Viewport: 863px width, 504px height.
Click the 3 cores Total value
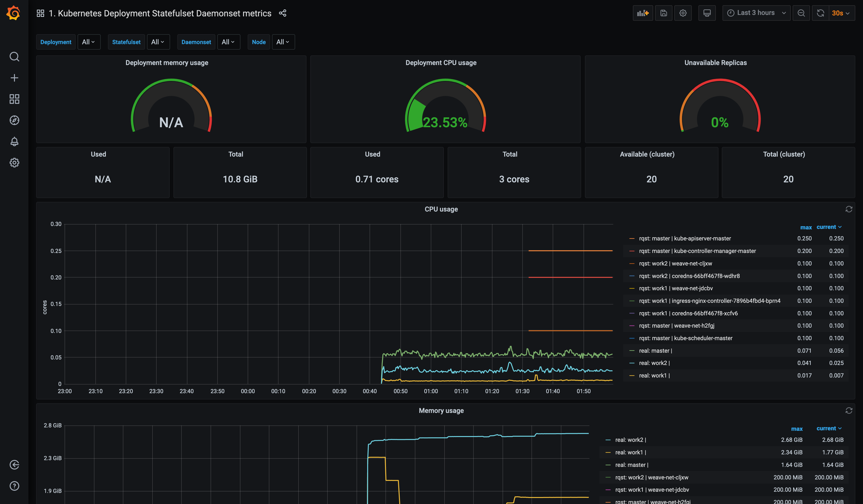click(x=514, y=179)
